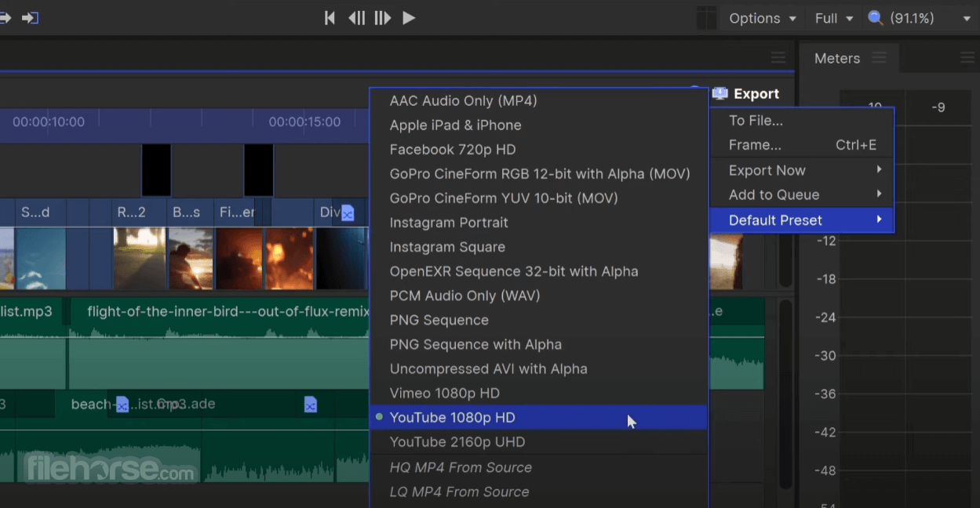The width and height of the screenshot is (980, 508).
Task: Select Uncompressed AVI with Alpha preset
Action: (538, 368)
